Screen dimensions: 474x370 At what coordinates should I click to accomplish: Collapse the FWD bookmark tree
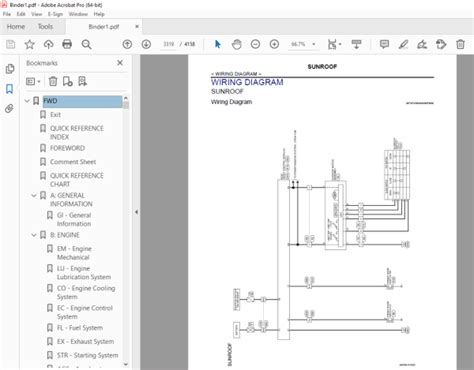tap(27, 101)
